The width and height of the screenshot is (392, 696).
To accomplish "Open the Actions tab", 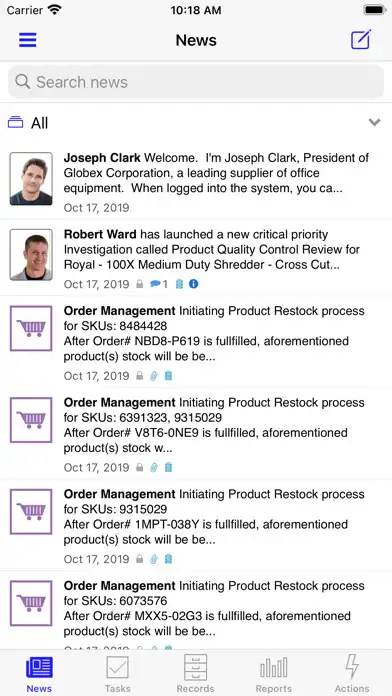I will coord(352,674).
